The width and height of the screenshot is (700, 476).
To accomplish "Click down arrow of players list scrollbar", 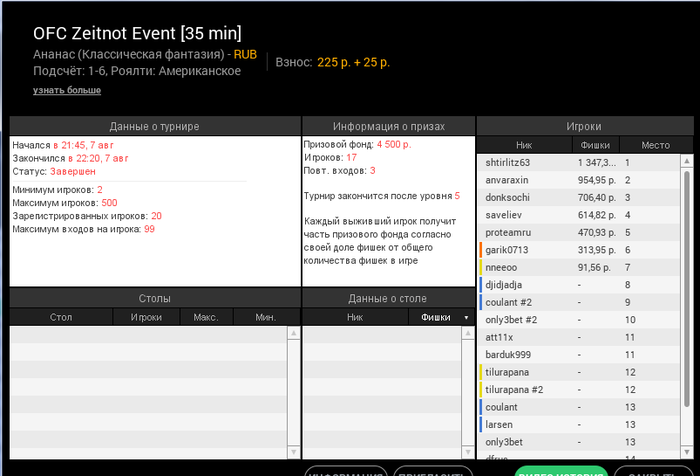I will coord(687,452).
